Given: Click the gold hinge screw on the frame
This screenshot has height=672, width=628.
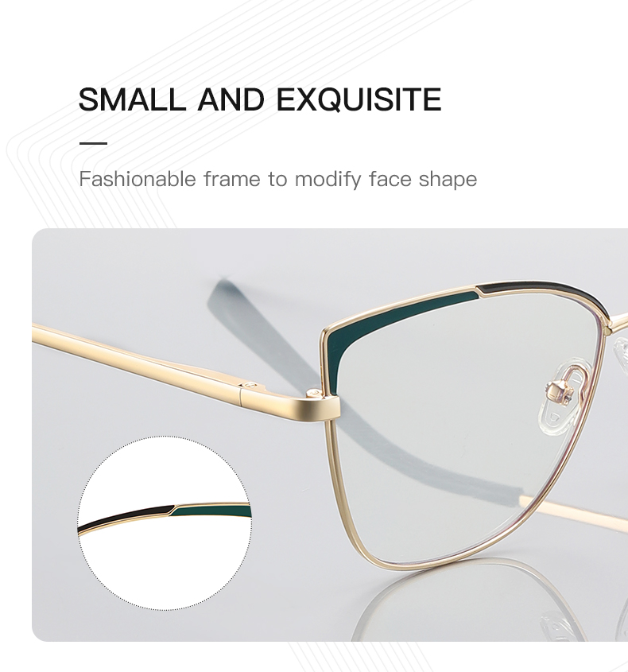Looking at the screenshot, I should pyautogui.click(x=314, y=392).
